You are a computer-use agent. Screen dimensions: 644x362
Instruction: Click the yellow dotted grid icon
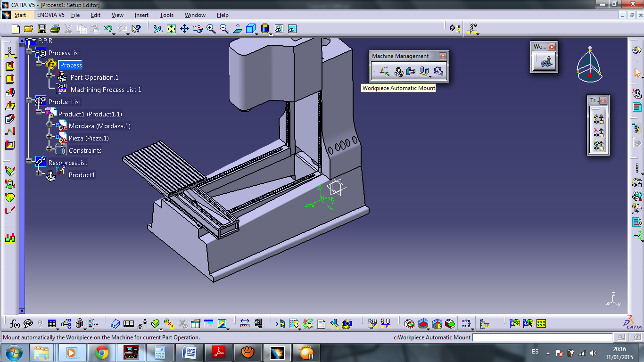point(541,323)
